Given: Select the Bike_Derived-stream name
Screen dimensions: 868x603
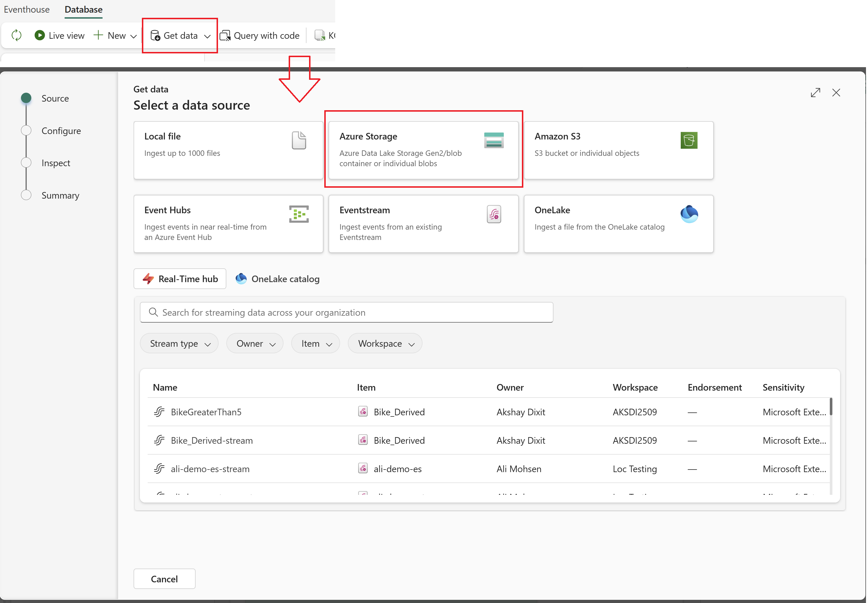Looking at the screenshot, I should tap(212, 441).
